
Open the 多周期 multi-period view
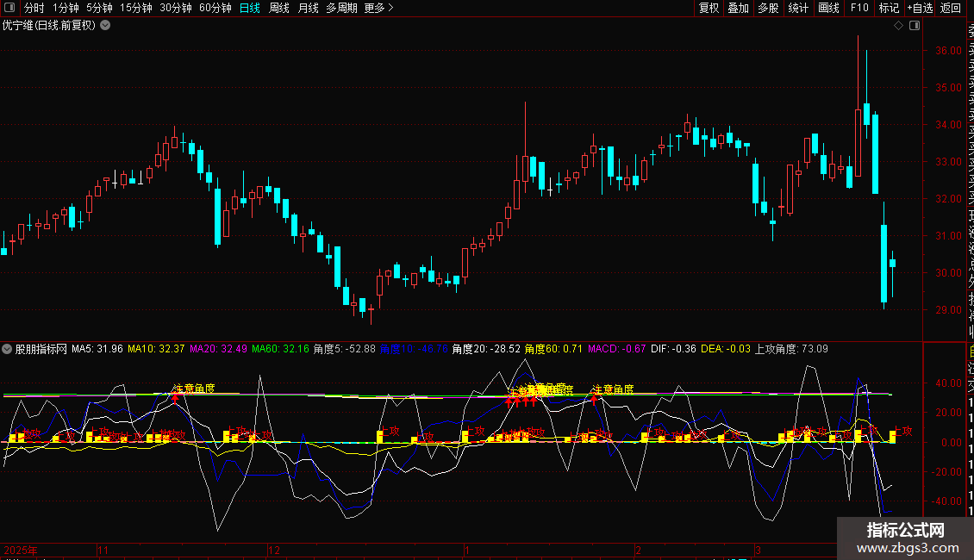341,8
